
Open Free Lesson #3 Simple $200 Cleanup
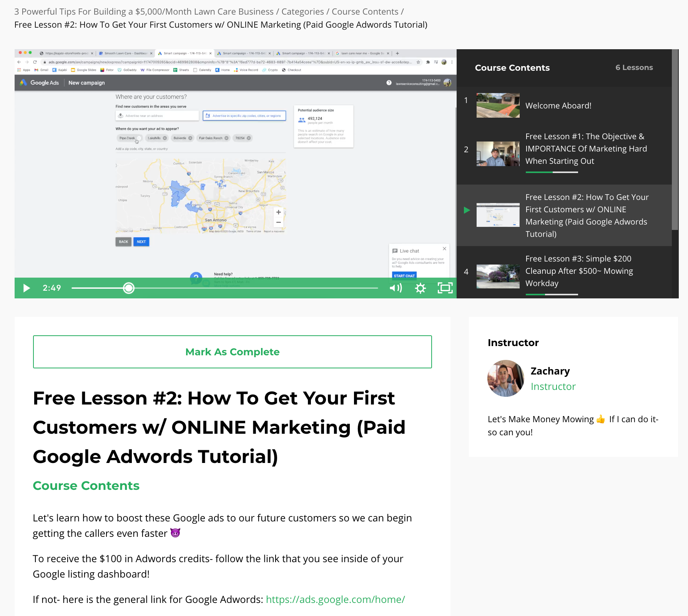(579, 271)
